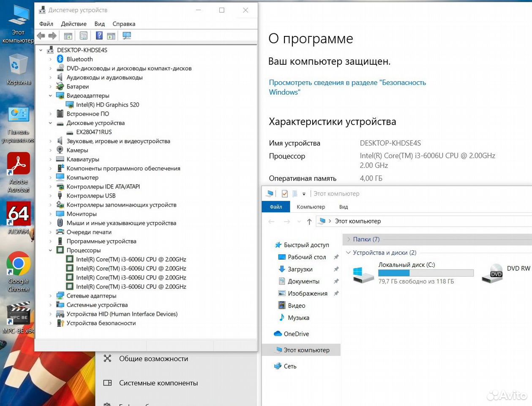This screenshot has width=532, height=406.
Task: Select Аудиовходы и аудиовыходы category
Action: coord(104,77)
